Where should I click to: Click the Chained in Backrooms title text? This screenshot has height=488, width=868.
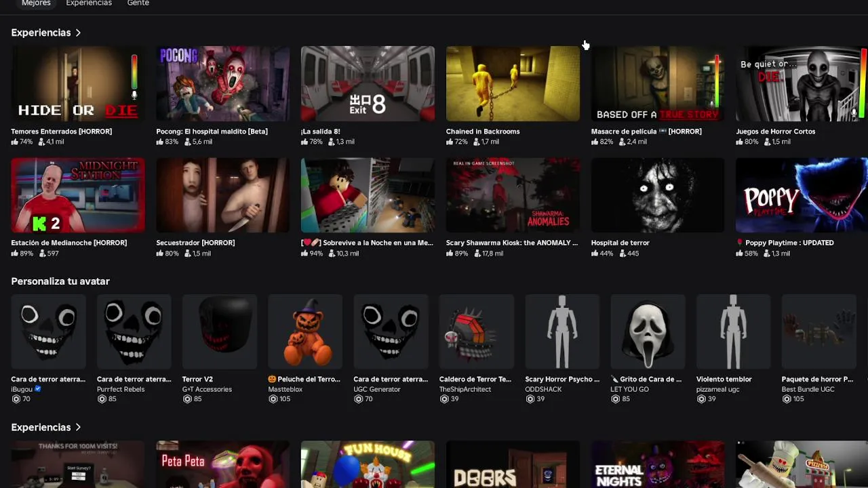483,131
